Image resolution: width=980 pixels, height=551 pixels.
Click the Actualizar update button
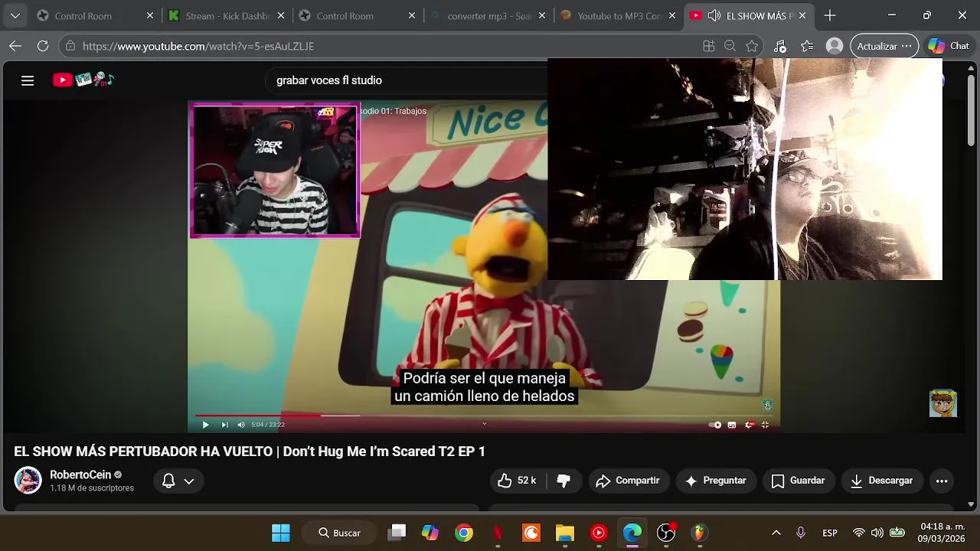(x=884, y=46)
